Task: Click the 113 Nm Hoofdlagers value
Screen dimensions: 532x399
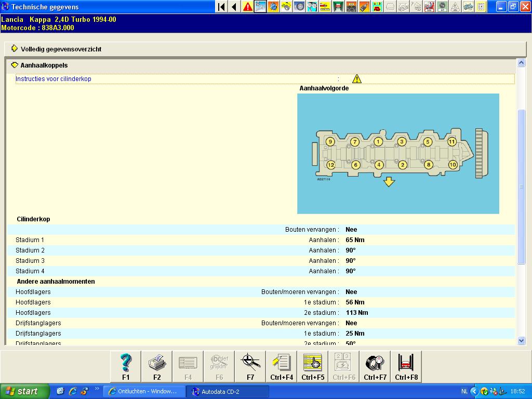Action: coord(357,312)
